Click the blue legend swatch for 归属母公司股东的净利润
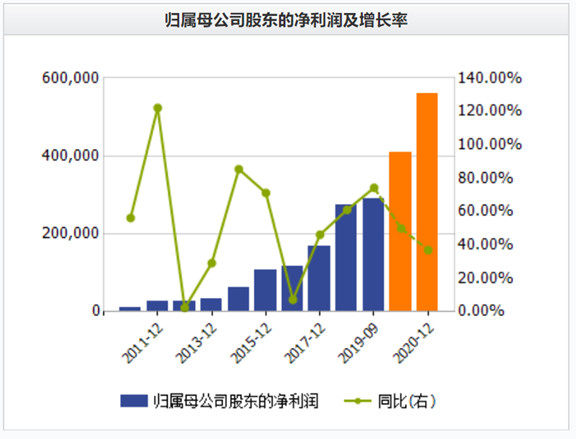 click(x=134, y=401)
